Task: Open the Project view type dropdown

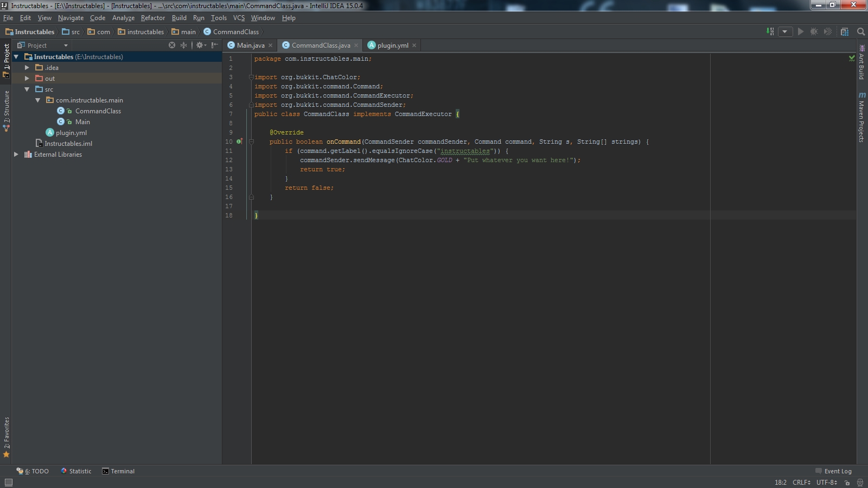Action: (x=43, y=46)
